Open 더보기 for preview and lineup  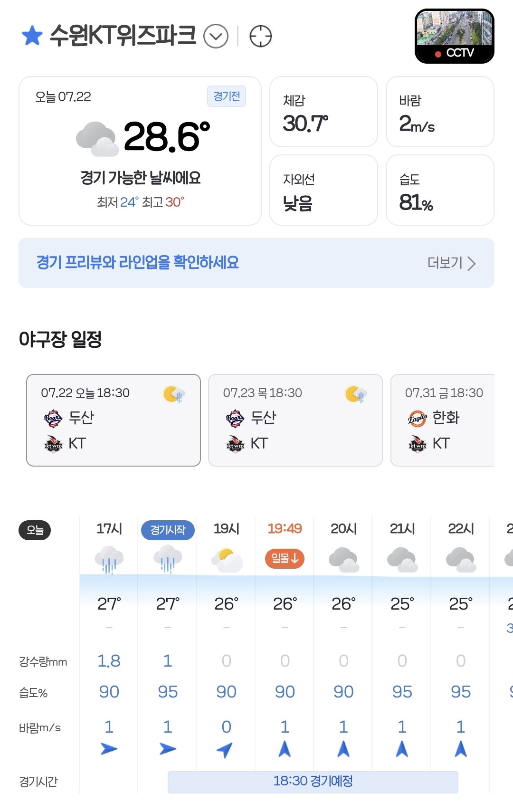pyautogui.click(x=451, y=263)
